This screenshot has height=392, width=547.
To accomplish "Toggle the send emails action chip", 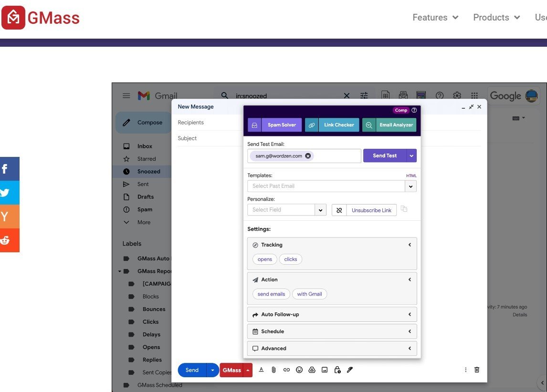I will 271,294.
